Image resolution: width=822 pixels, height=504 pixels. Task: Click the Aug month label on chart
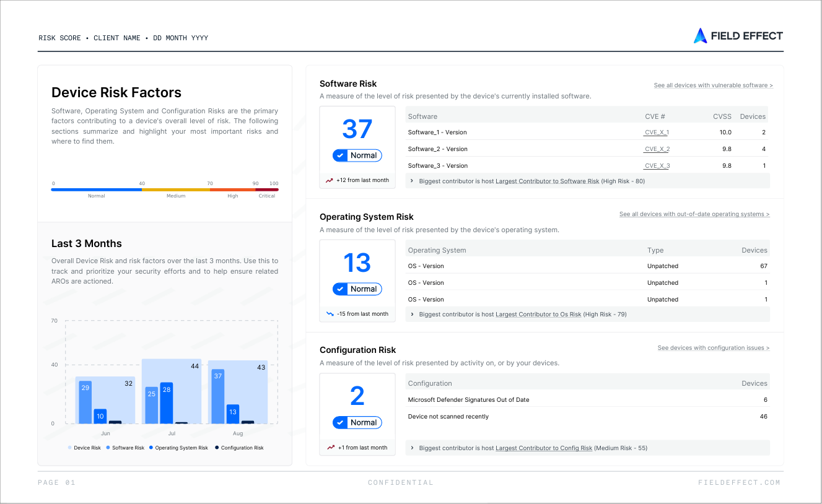(x=238, y=433)
